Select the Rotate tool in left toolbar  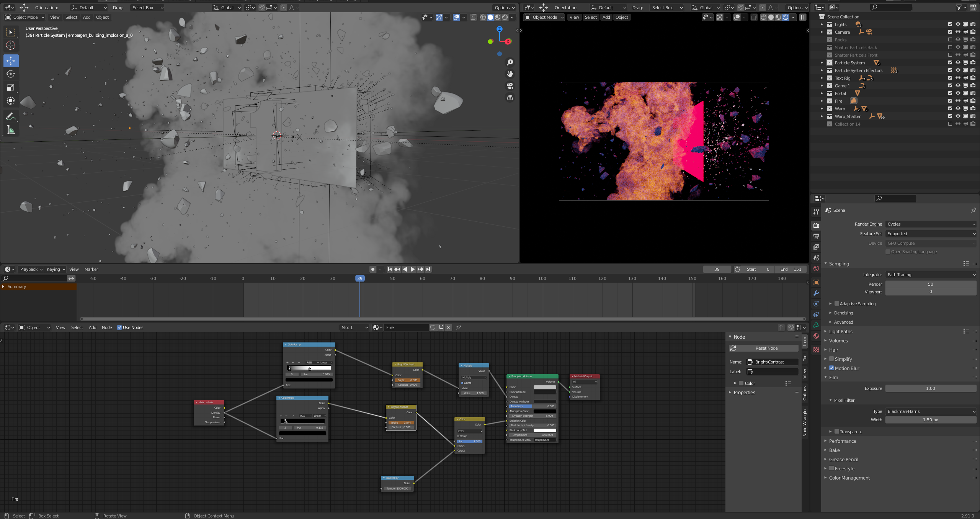(11, 74)
